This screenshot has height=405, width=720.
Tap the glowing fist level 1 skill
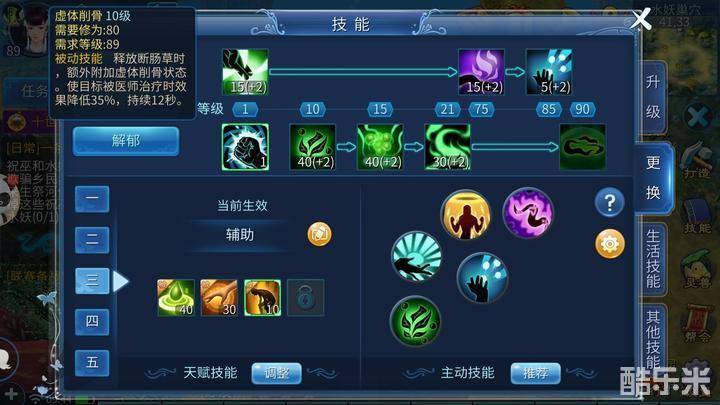(x=245, y=147)
